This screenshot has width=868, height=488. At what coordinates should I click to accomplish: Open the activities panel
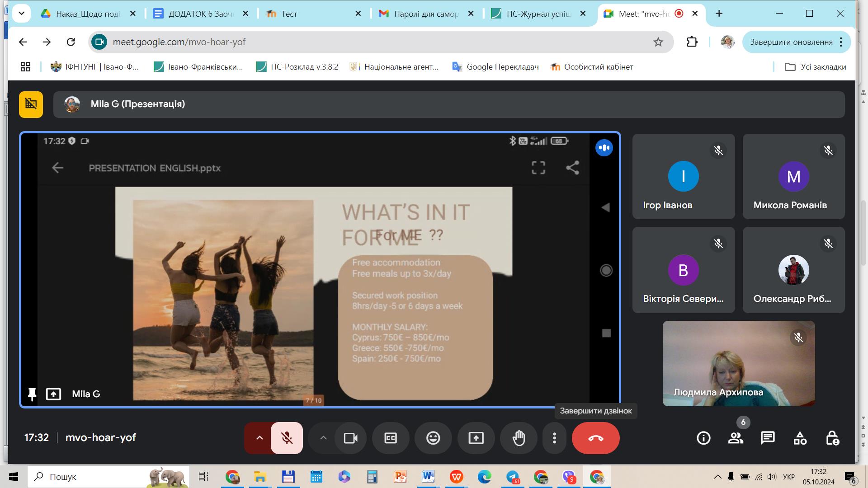[800, 438]
